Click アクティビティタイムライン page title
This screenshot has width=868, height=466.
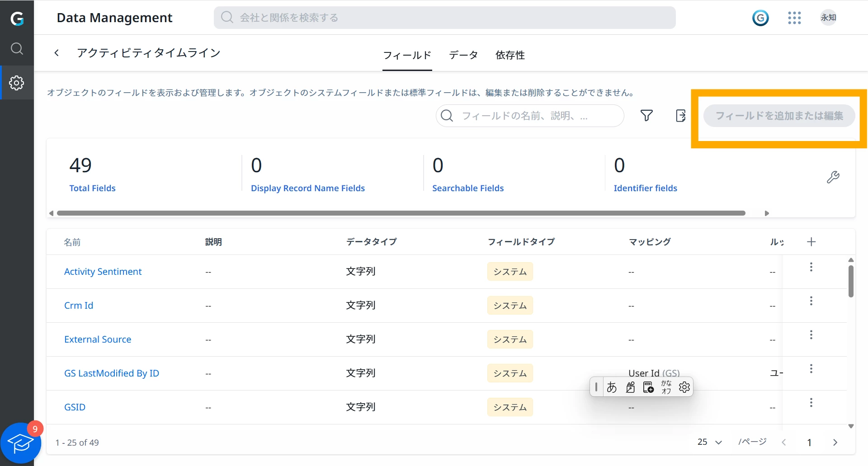coord(149,53)
